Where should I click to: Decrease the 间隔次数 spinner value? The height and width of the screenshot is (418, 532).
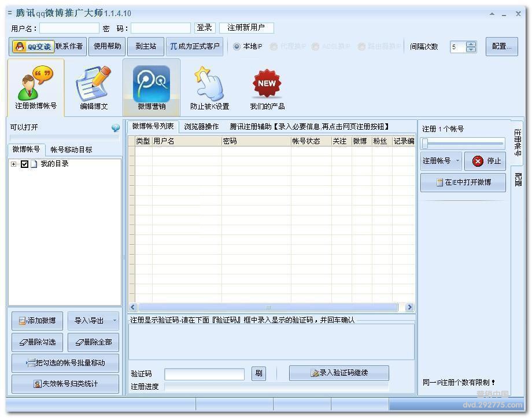tap(471, 50)
